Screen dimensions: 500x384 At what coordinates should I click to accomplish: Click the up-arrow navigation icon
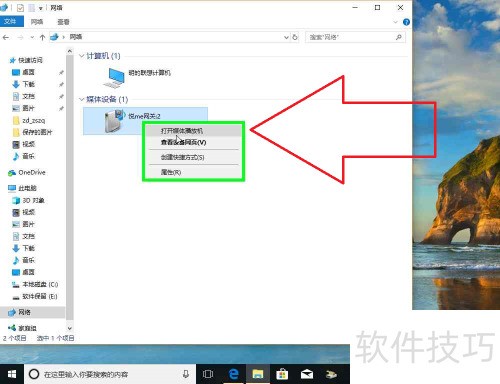click(42, 37)
